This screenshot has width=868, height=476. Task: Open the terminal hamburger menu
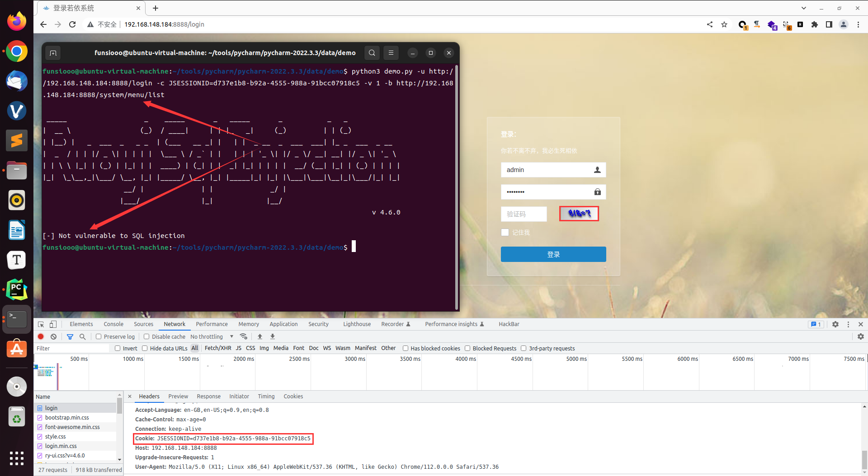[391, 53]
